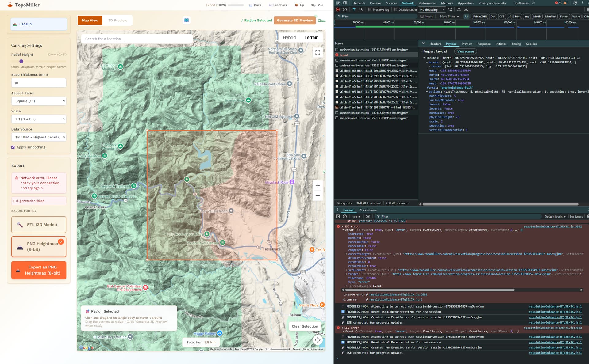Switch to the 3D Preview tab
Viewport: 589px width, 364px height.
[x=117, y=21]
